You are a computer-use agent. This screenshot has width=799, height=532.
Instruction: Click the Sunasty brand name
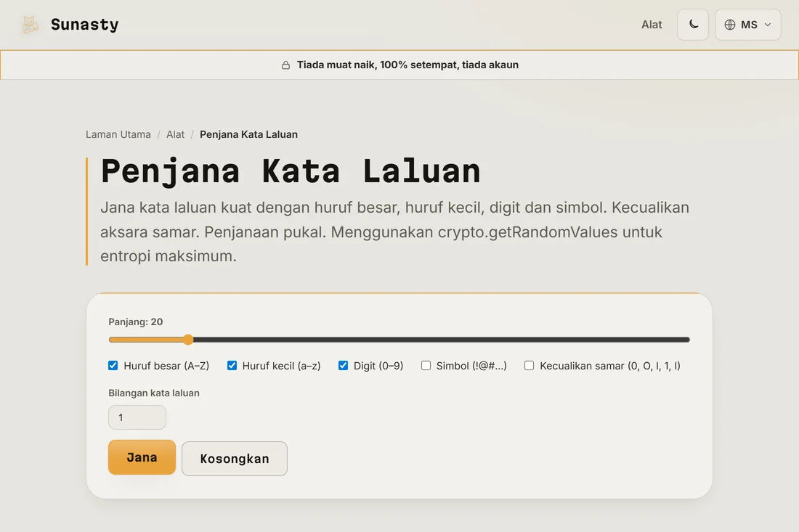(x=84, y=25)
